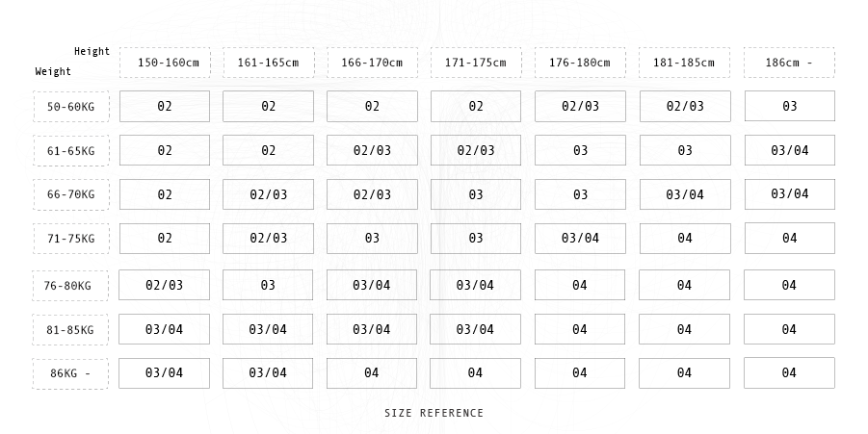Select size cell for 81-85KG at 171-175cm
Viewport: 868px width, 434px height.
(x=475, y=330)
